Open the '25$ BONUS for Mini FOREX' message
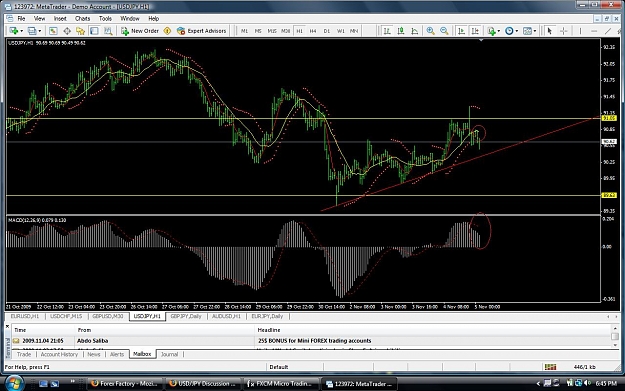The height and width of the screenshot is (391, 625). pyautogui.click(x=314, y=341)
